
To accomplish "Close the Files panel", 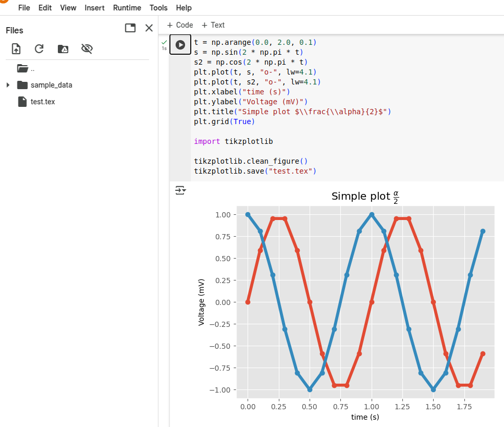I will coord(149,28).
